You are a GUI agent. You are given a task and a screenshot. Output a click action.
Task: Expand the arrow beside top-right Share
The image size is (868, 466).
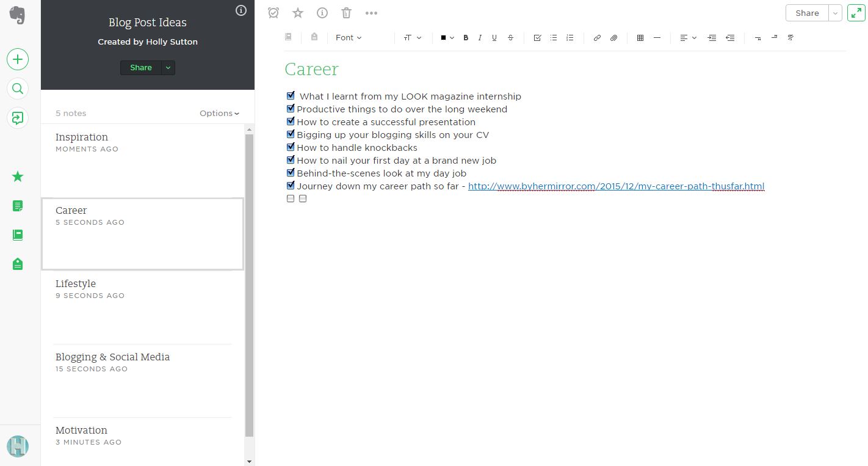point(835,13)
